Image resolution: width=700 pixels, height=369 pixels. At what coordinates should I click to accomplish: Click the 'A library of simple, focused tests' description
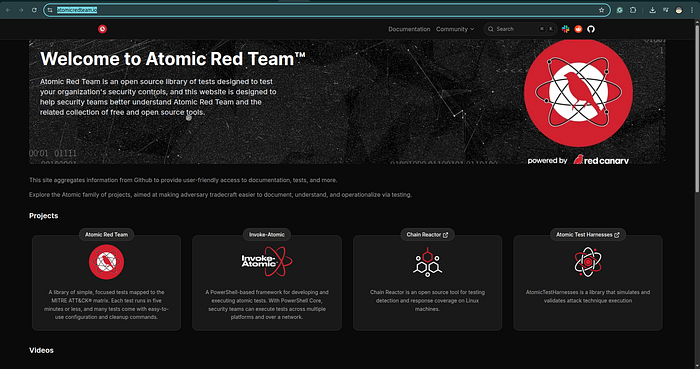[x=106, y=304]
